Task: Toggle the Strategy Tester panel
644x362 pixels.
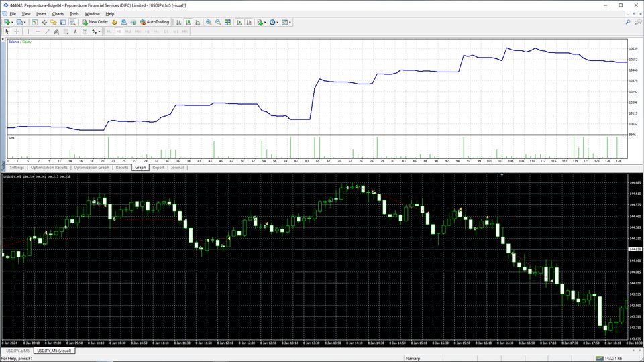Action: [x=72, y=22]
